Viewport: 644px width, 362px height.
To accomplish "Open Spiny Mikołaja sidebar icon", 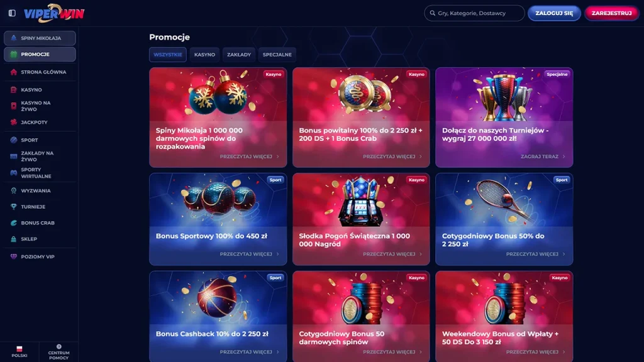I will 14,38.
